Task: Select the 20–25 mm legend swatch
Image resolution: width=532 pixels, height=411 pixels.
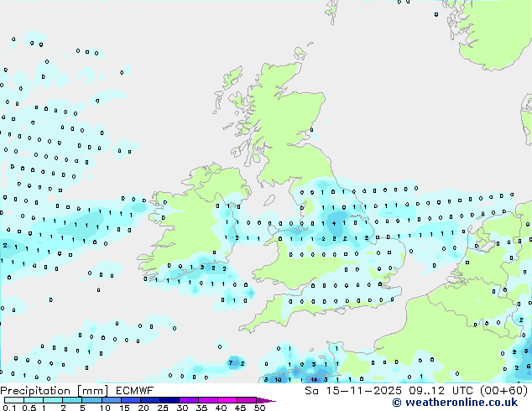Action: pos(149,400)
